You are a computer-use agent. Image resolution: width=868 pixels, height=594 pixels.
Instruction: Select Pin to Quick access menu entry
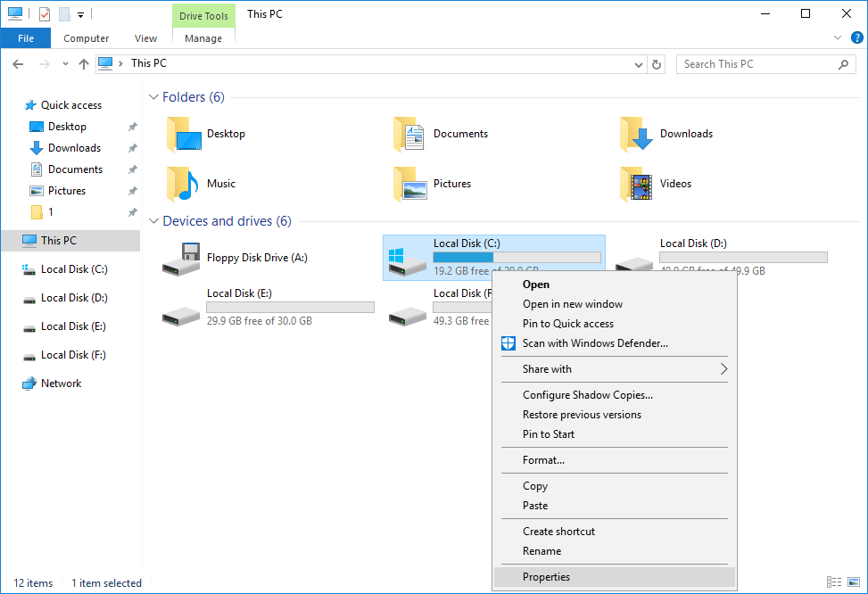(x=615, y=324)
